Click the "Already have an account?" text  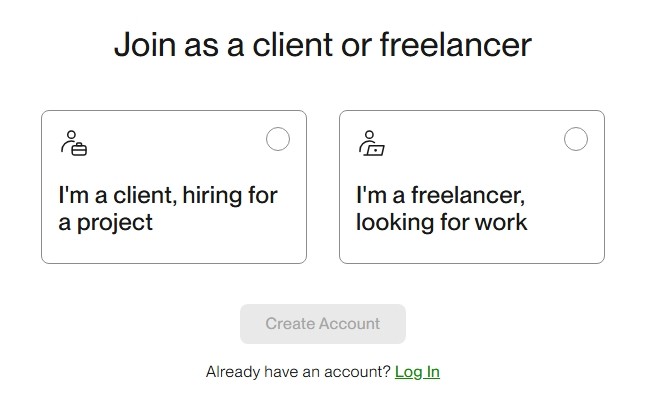pos(298,372)
